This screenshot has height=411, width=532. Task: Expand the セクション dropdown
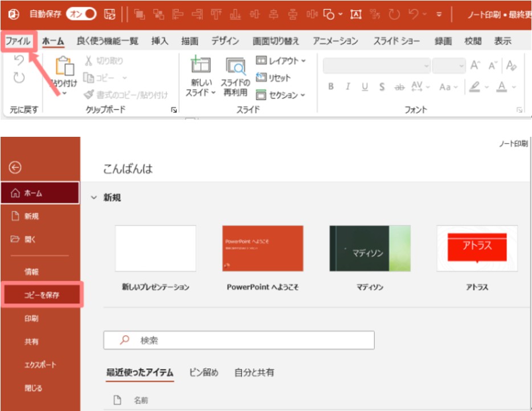(281, 95)
